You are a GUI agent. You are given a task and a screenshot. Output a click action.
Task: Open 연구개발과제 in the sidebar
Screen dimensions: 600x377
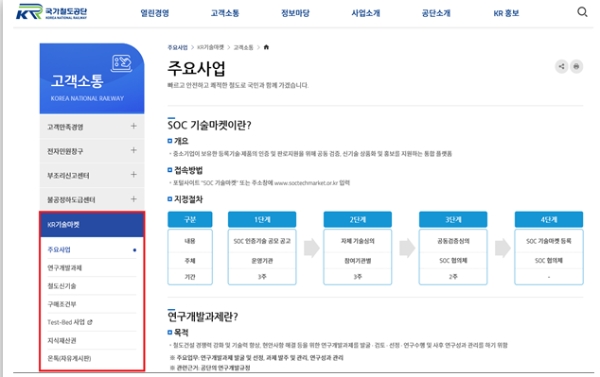click(x=65, y=268)
